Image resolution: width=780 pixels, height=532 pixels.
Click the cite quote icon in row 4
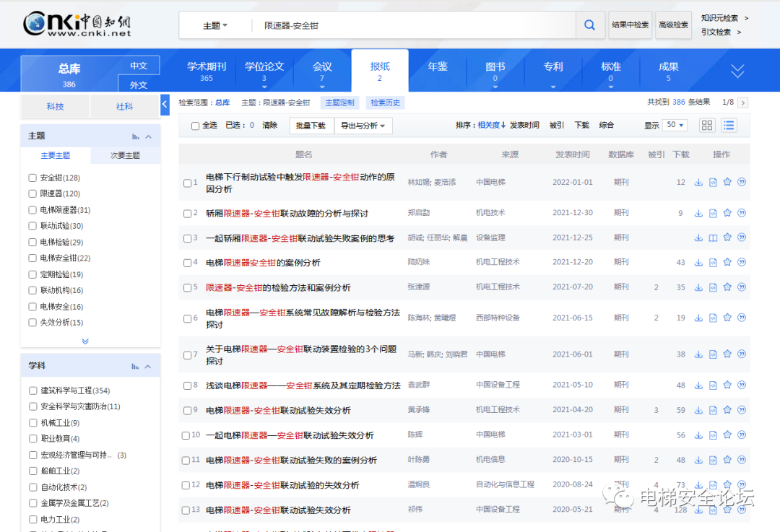point(742,262)
